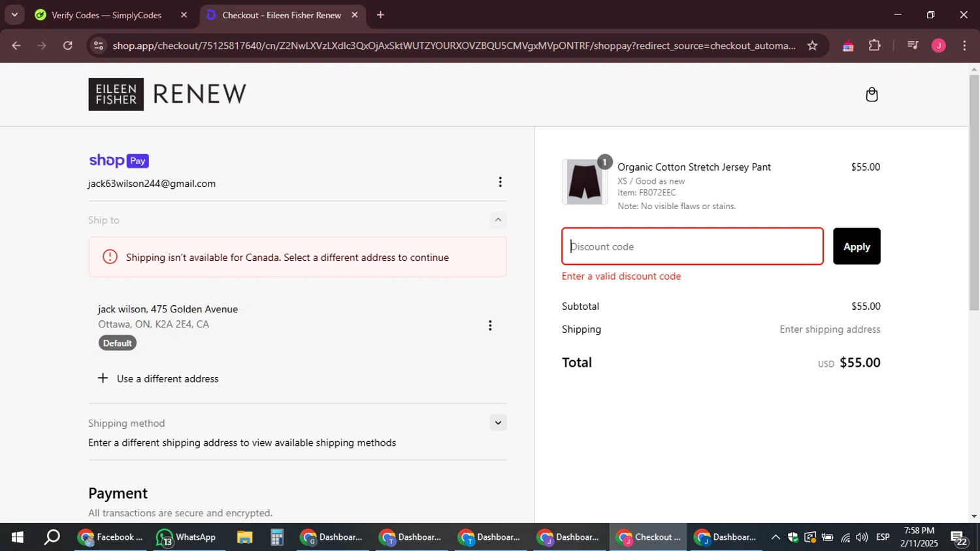Open the media controls icon
980x551 pixels.
click(913, 46)
